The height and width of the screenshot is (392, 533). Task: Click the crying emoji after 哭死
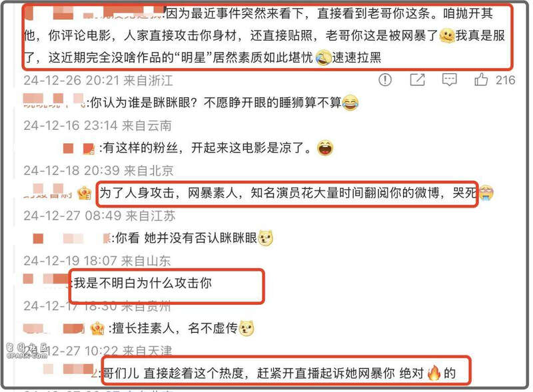[486, 193]
